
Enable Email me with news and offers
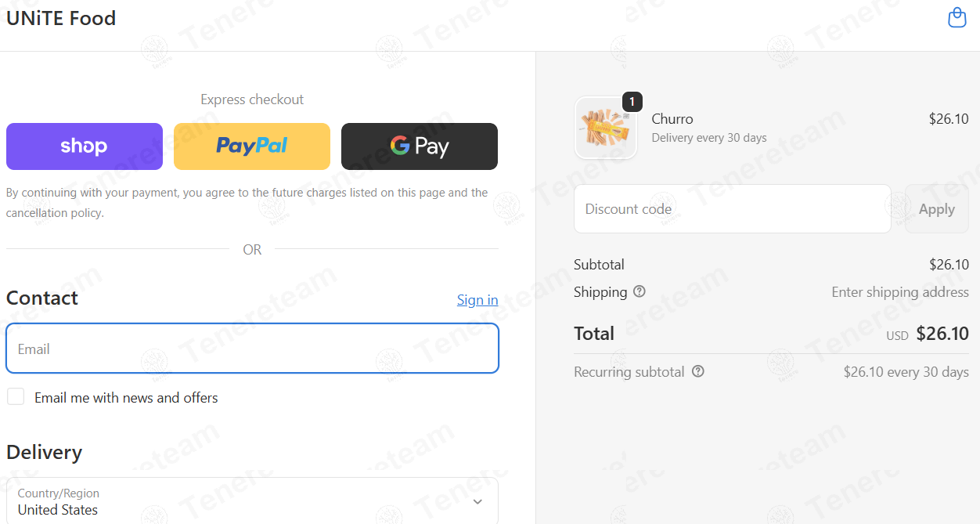tap(16, 396)
